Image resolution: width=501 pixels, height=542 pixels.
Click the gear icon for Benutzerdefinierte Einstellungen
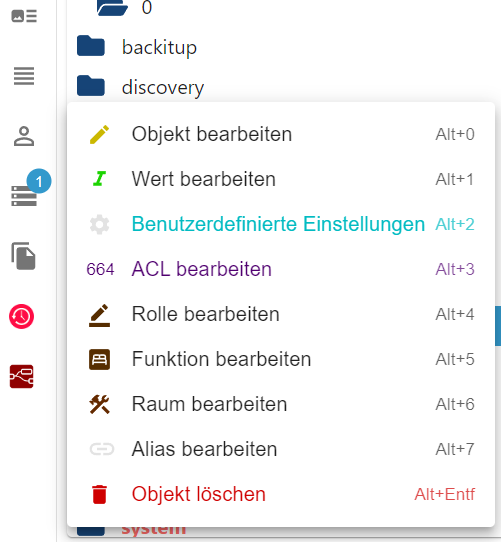tap(100, 224)
